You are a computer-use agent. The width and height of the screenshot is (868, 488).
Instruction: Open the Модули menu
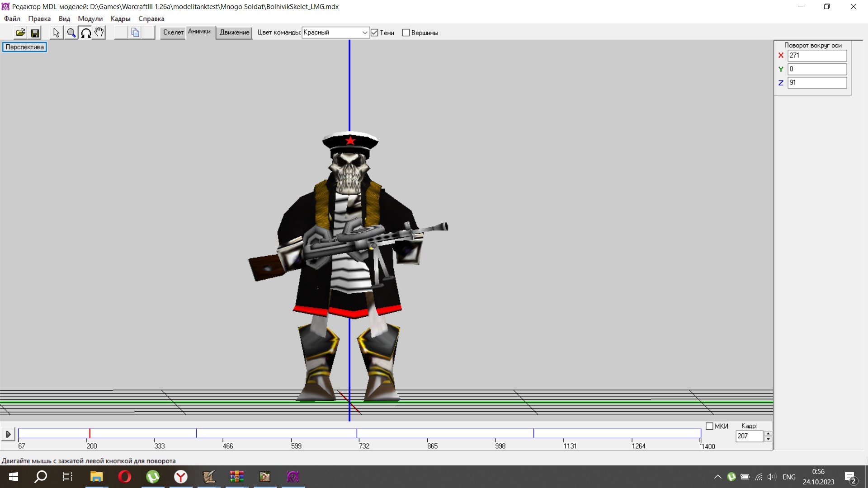[90, 19]
